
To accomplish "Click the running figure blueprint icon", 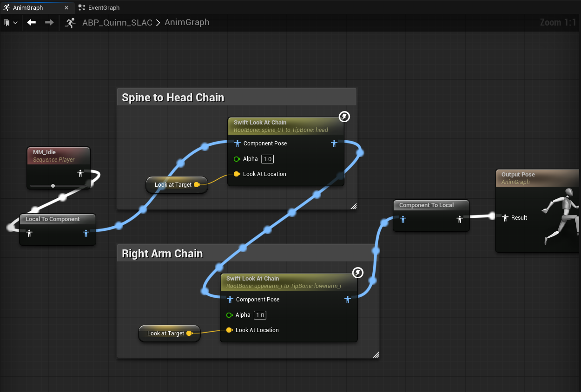I will [x=71, y=22].
